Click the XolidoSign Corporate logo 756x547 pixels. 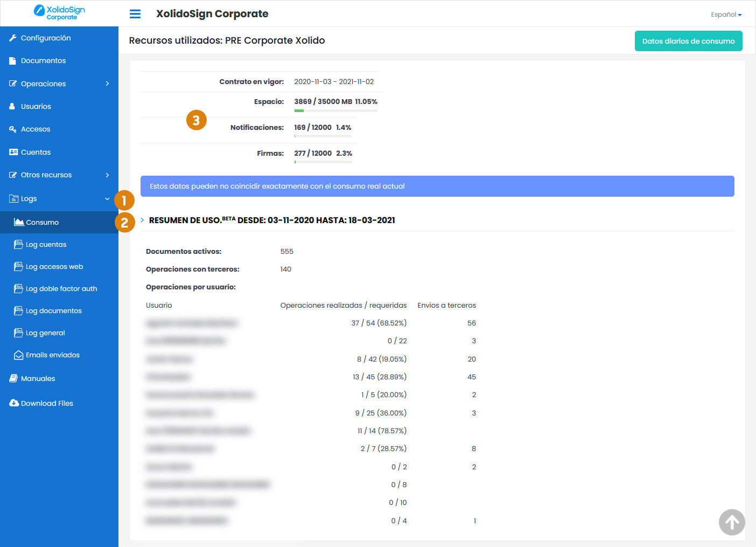click(x=59, y=12)
